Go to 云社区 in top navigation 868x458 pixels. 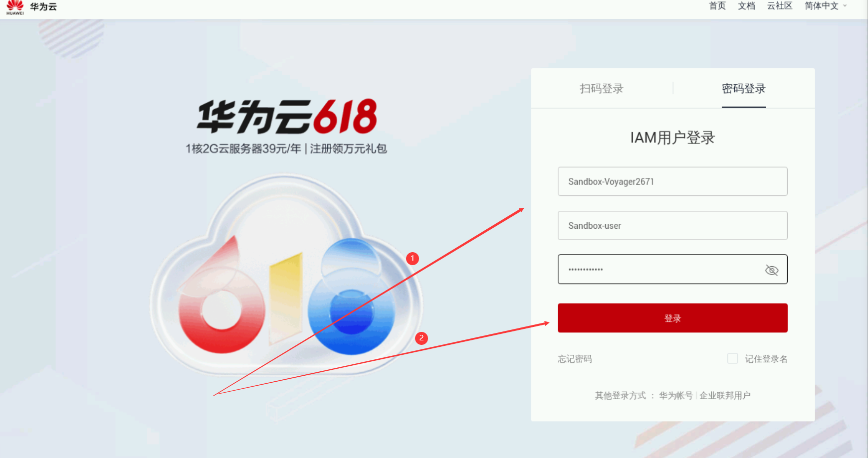[780, 6]
